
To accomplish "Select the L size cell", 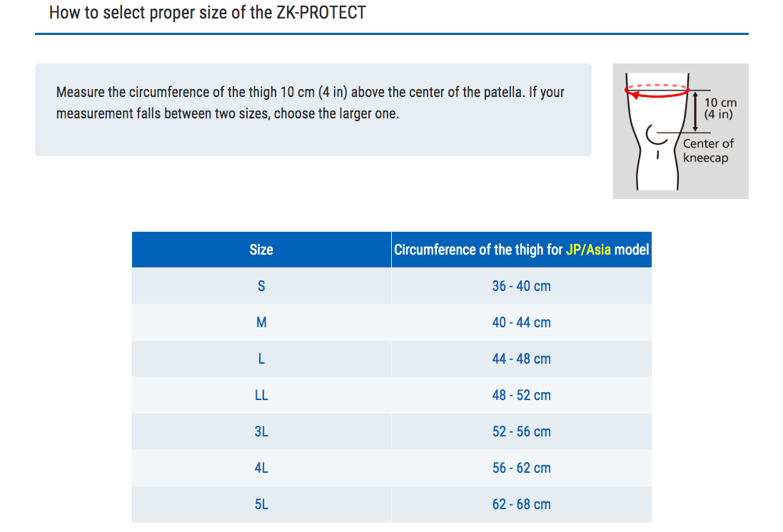I will click(x=261, y=359).
